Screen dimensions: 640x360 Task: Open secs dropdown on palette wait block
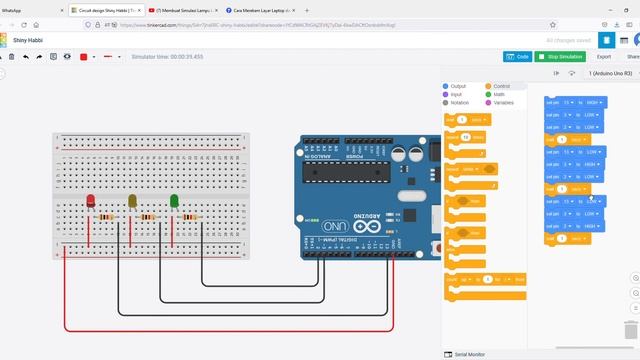[x=479, y=120]
